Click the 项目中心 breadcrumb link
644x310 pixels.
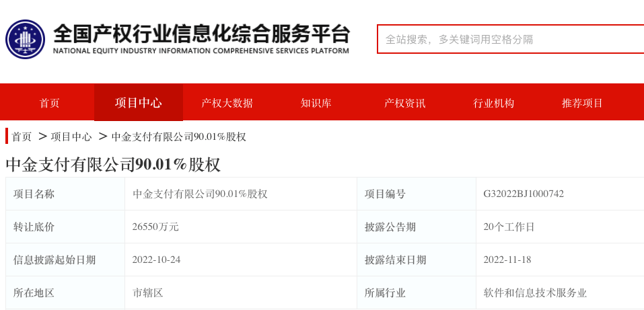pyautogui.click(x=71, y=137)
